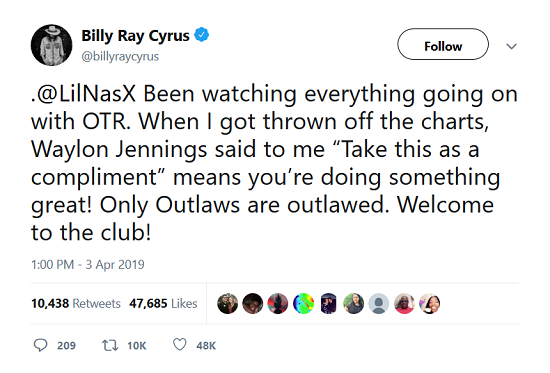Screen dimensions: 550x373
Task: Click the blue verified badge
Action: click(202, 35)
